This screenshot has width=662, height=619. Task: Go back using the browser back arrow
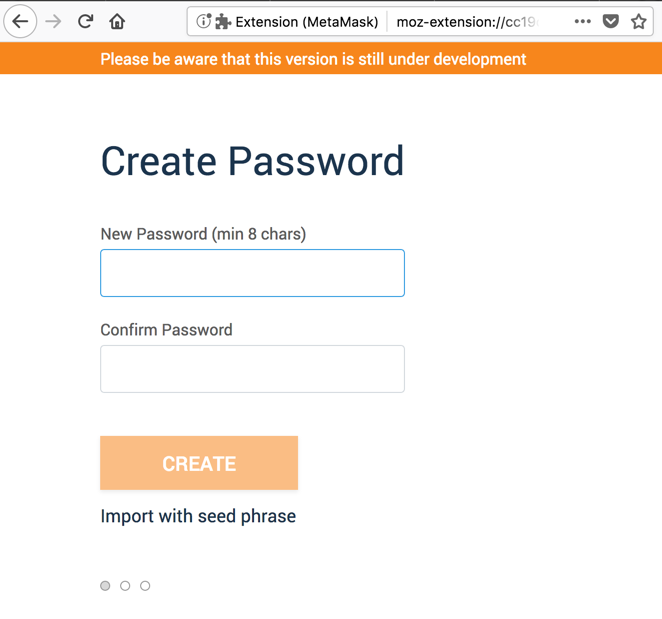[20, 21]
